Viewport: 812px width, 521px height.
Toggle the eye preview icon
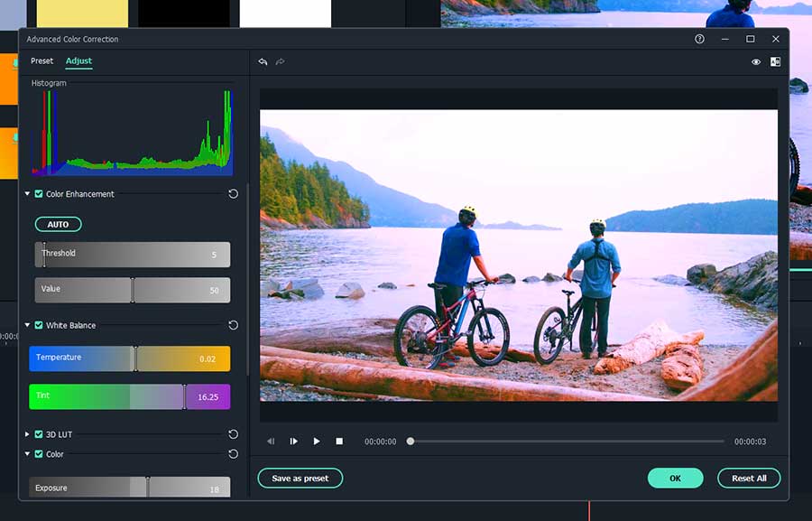(x=756, y=61)
